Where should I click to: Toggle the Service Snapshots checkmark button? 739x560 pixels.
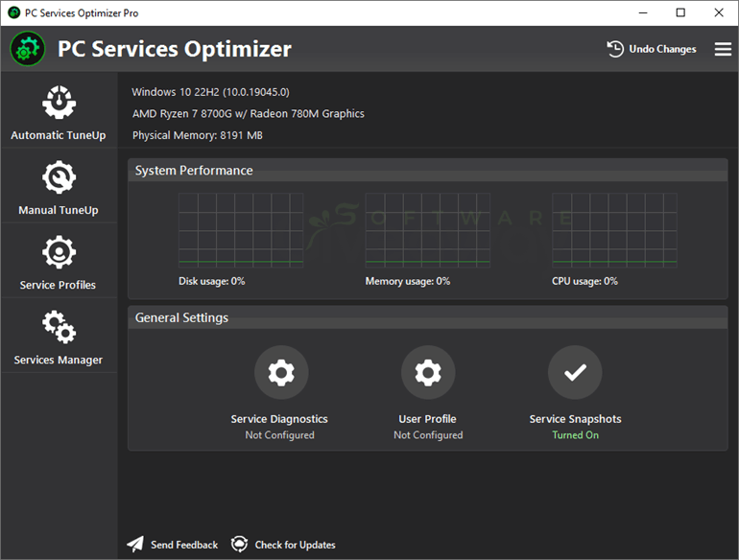[x=575, y=373]
